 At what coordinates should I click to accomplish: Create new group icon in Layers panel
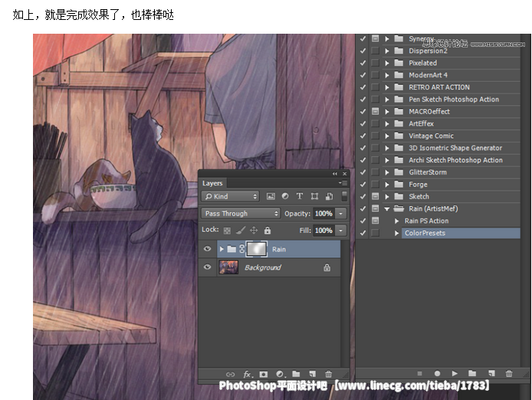pyautogui.click(x=296, y=373)
